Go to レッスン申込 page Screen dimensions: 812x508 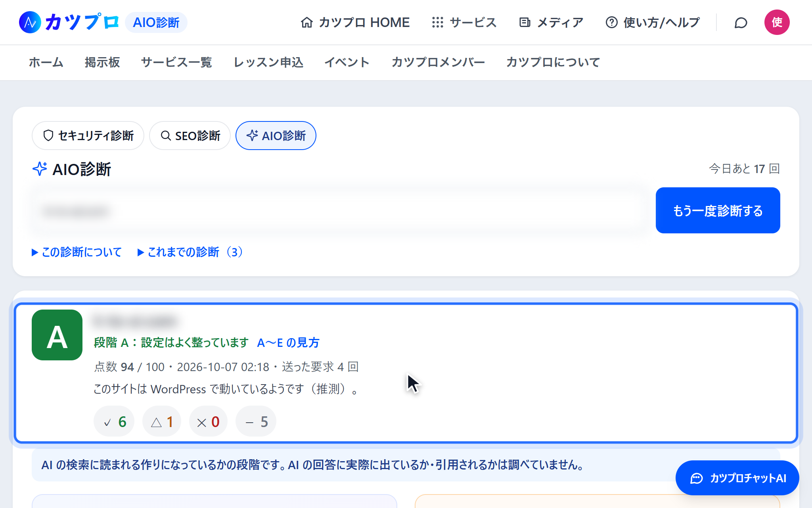click(x=268, y=62)
